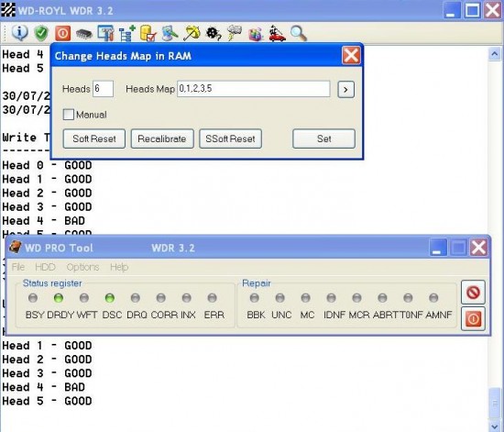Click the Set button
The height and width of the screenshot is (432, 504).
(x=324, y=138)
